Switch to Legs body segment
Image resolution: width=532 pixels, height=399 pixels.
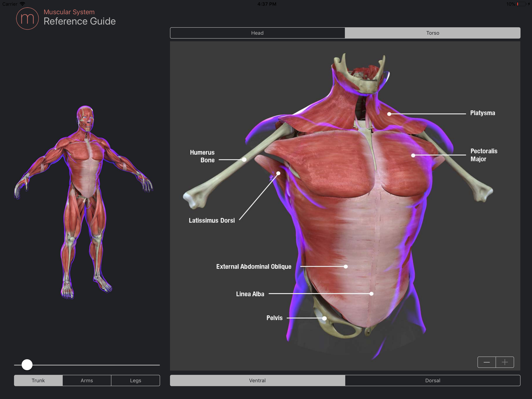[x=135, y=380]
